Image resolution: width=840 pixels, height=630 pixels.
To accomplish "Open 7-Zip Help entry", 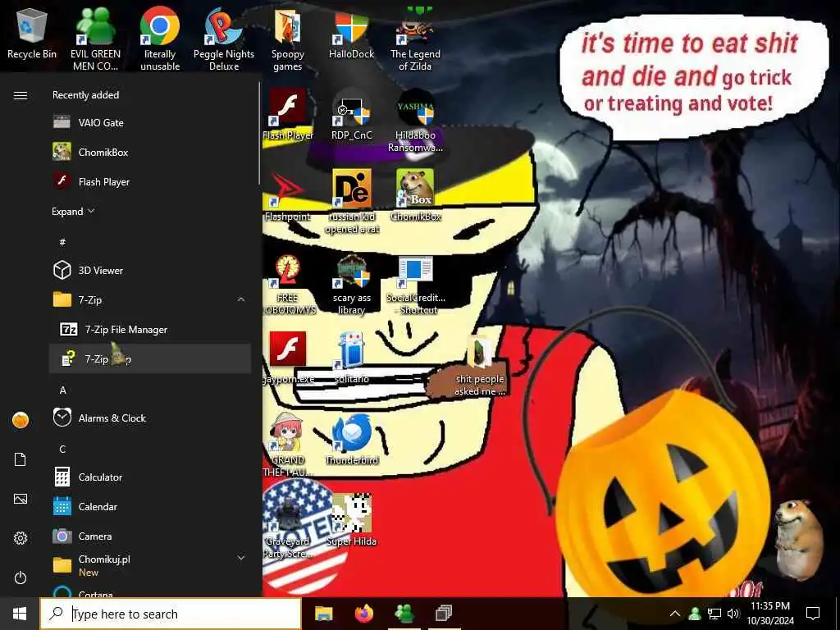I will click(150, 358).
